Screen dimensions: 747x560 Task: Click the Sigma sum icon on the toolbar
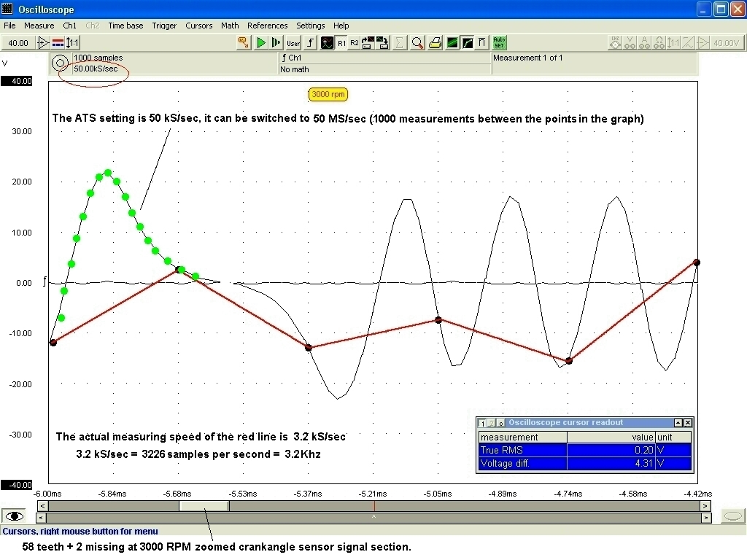click(400, 42)
